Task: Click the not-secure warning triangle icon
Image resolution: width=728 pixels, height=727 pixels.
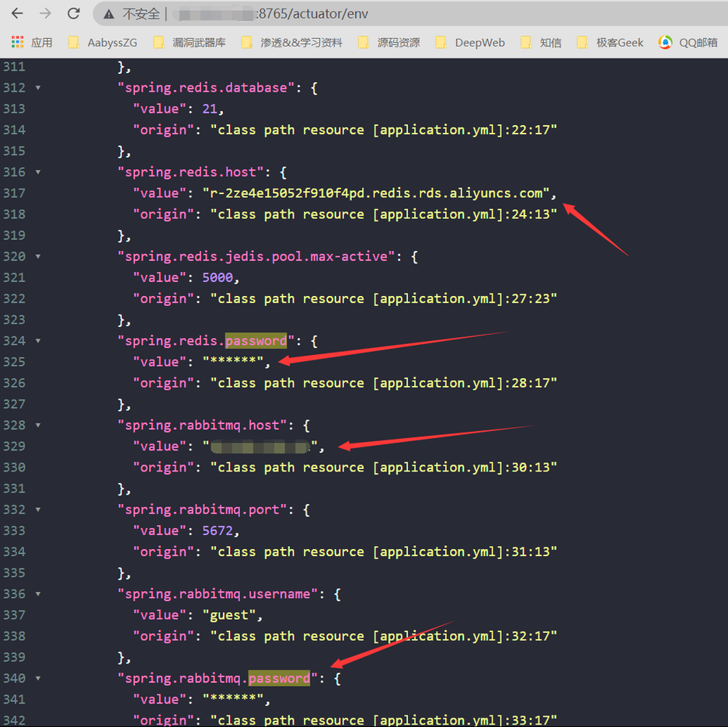Action: click(x=109, y=15)
